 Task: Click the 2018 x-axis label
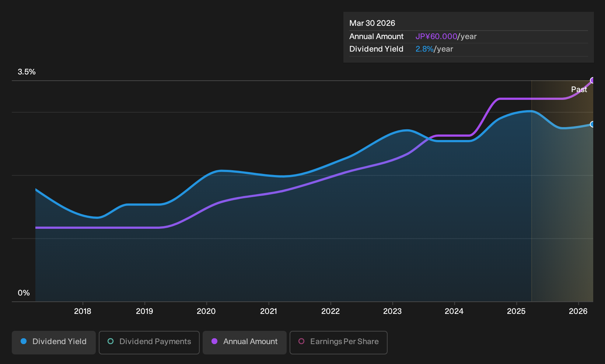[83, 311]
